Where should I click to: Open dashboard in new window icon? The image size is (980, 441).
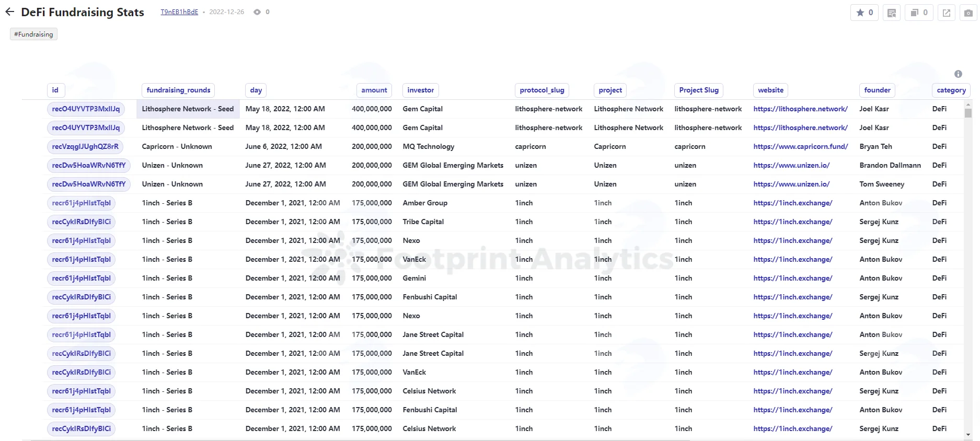[x=947, y=13]
